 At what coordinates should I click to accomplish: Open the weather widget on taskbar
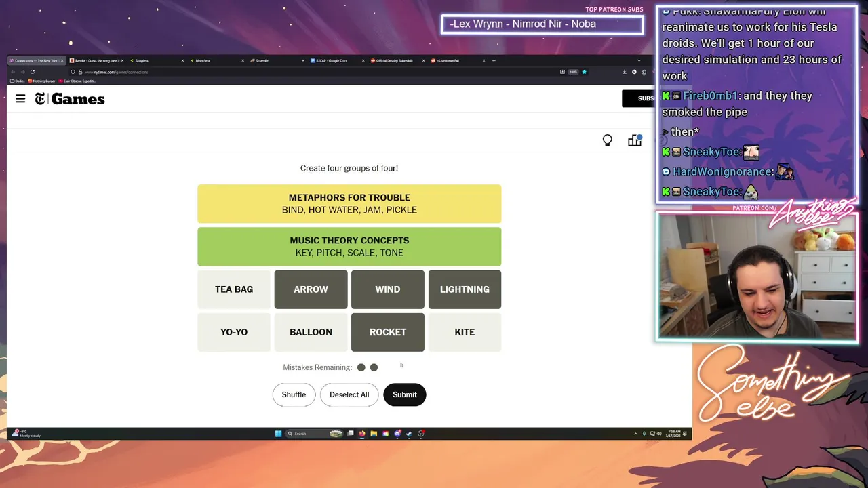(x=27, y=434)
